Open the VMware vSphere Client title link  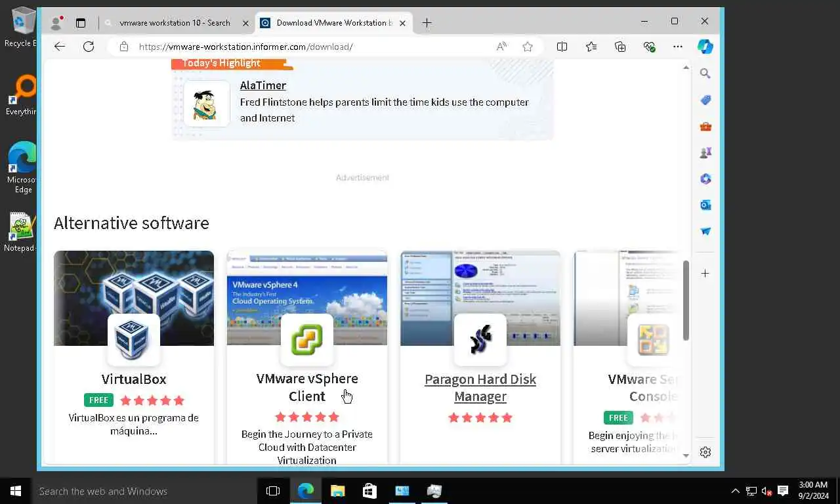(307, 387)
